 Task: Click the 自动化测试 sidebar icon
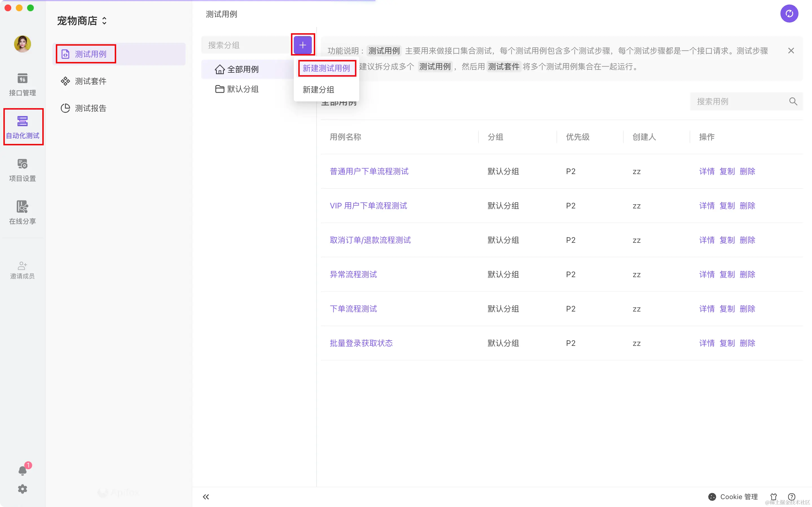[23, 127]
